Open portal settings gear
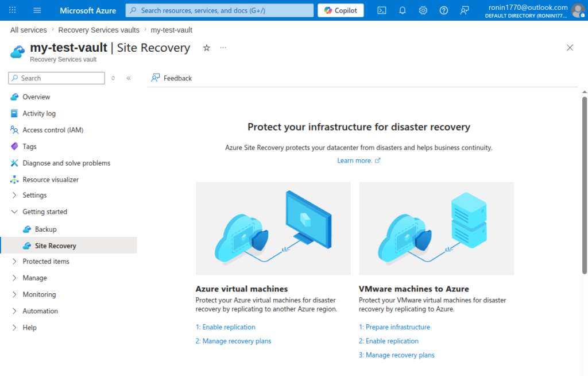Viewport: 588px width, 376px height. coord(423,10)
